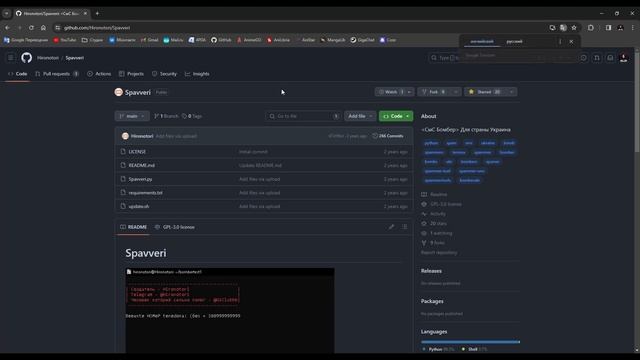
Task: Focus the GitHub search box in the header
Action: tap(445, 58)
